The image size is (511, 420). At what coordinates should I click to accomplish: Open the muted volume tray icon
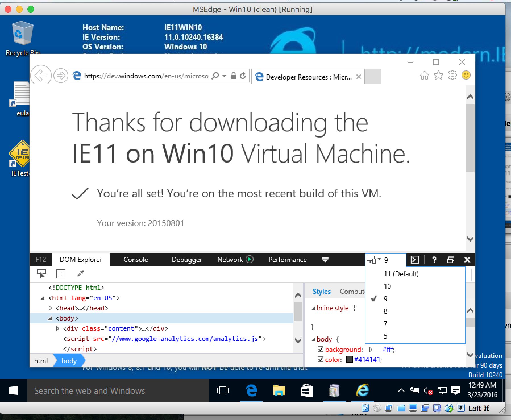click(x=428, y=391)
